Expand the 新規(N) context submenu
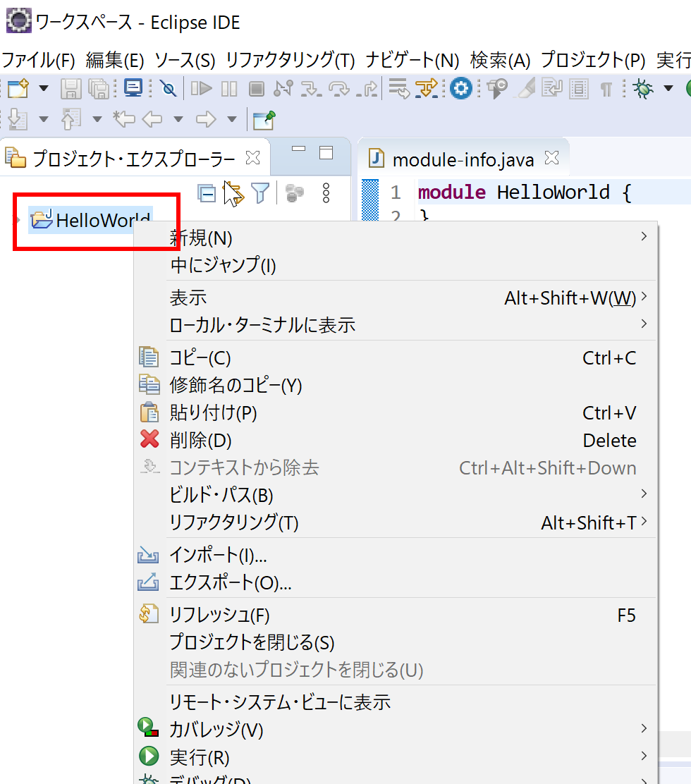The width and height of the screenshot is (691, 784). [x=396, y=238]
